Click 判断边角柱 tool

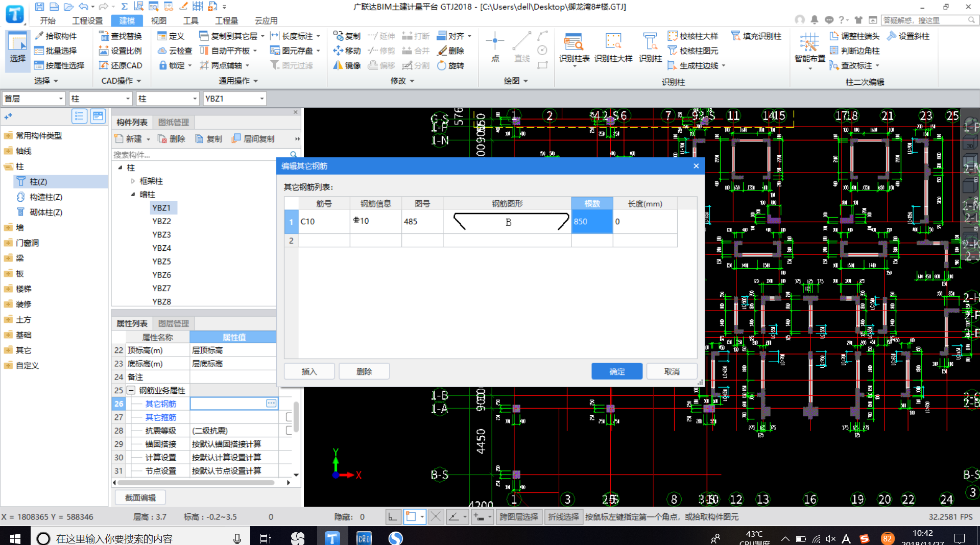[854, 51]
